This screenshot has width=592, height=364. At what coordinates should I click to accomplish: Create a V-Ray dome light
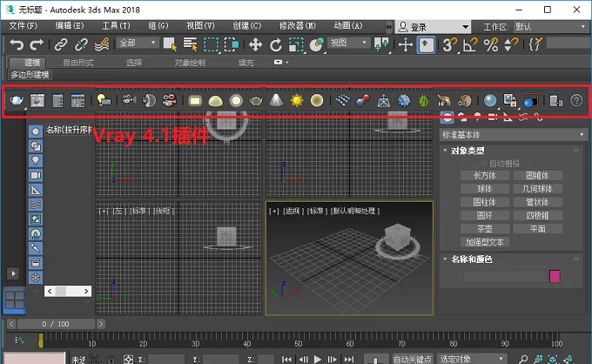coord(215,101)
